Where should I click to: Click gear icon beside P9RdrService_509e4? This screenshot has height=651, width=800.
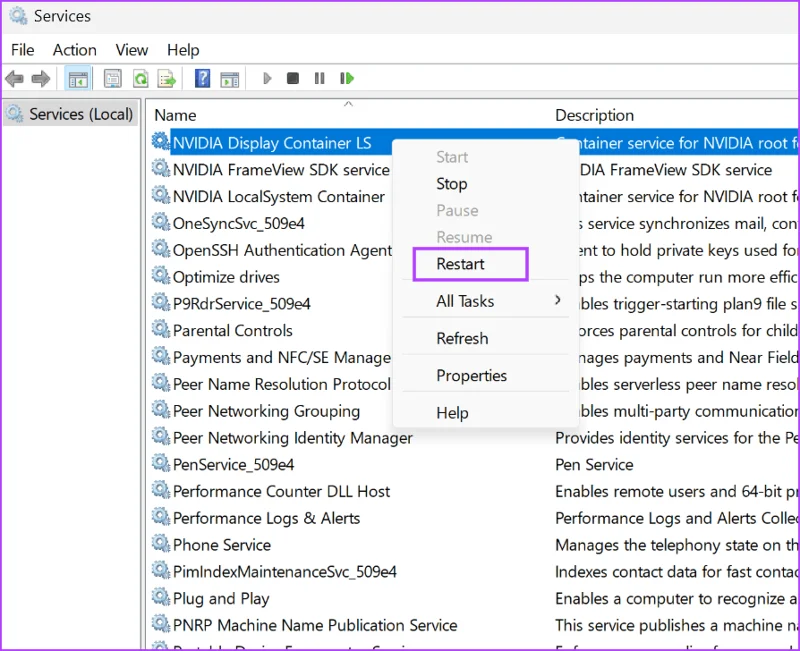tap(161, 302)
